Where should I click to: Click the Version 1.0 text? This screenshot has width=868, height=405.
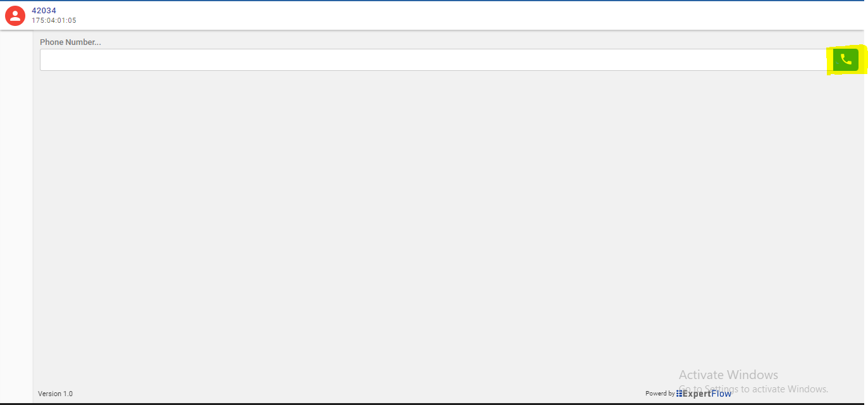pos(55,394)
